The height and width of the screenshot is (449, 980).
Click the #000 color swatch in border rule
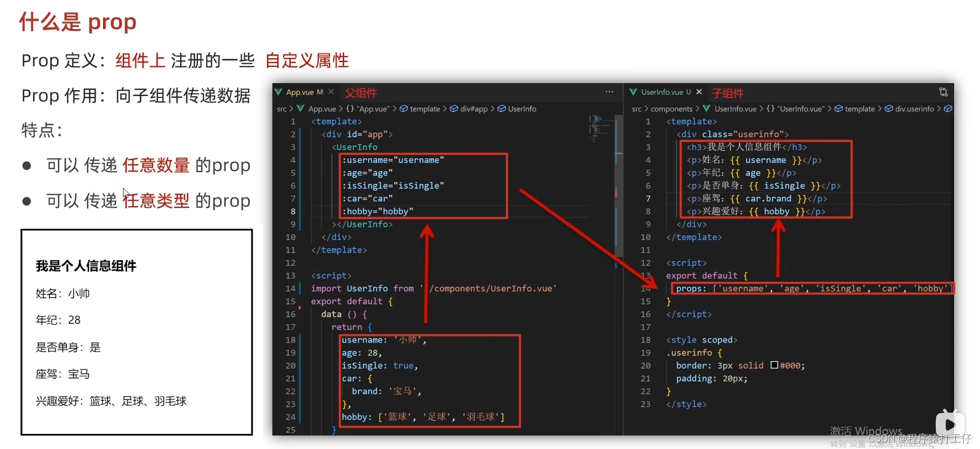click(774, 365)
